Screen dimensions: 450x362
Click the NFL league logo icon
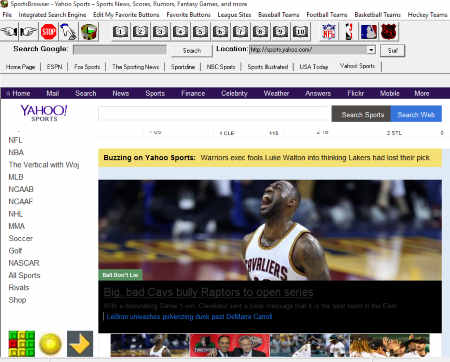click(x=329, y=32)
